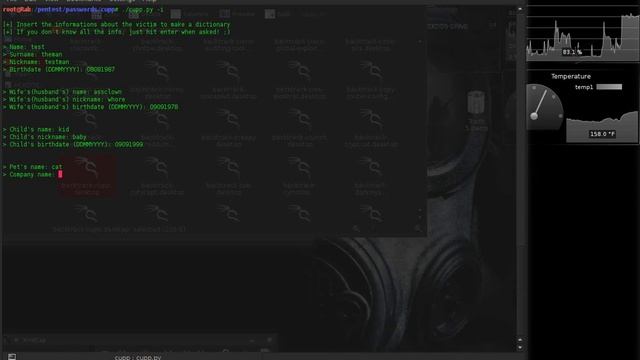Click the birthdate value '08081987'
The height and width of the screenshot is (360, 640).
[100, 69]
